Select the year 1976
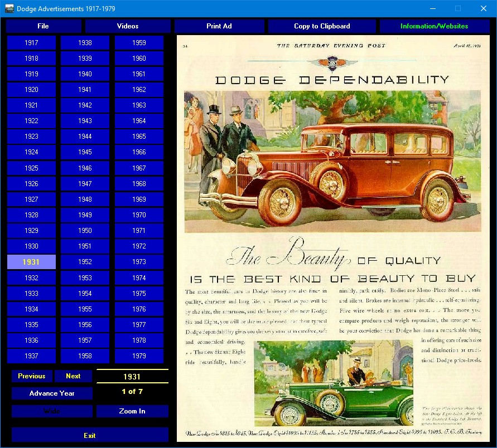497x448 pixels. [139, 309]
